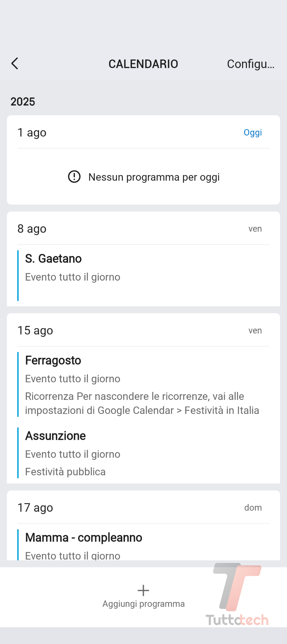Open the Ferragosto event
Screen dimensions: 287x644
(53, 360)
